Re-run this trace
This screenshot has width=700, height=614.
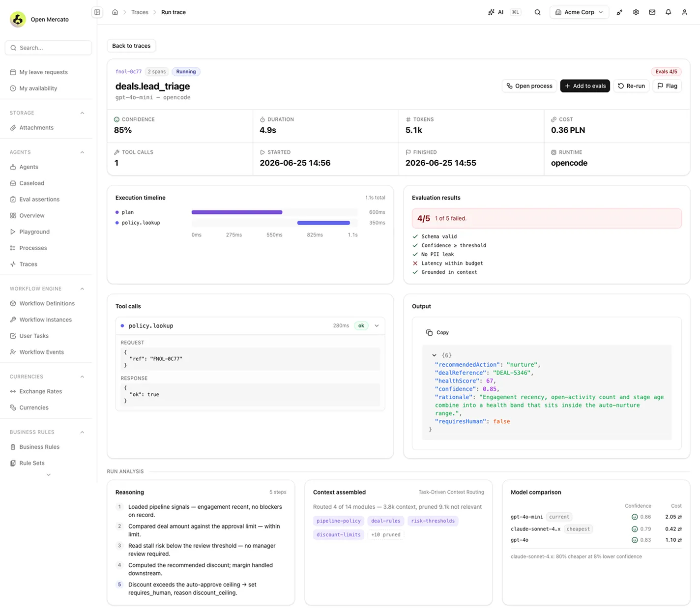[631, 86]
